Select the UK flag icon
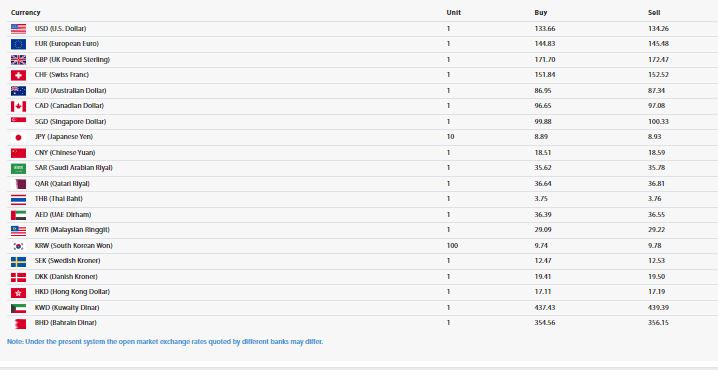This screenshot has height=370, width=718. [18, 60]
